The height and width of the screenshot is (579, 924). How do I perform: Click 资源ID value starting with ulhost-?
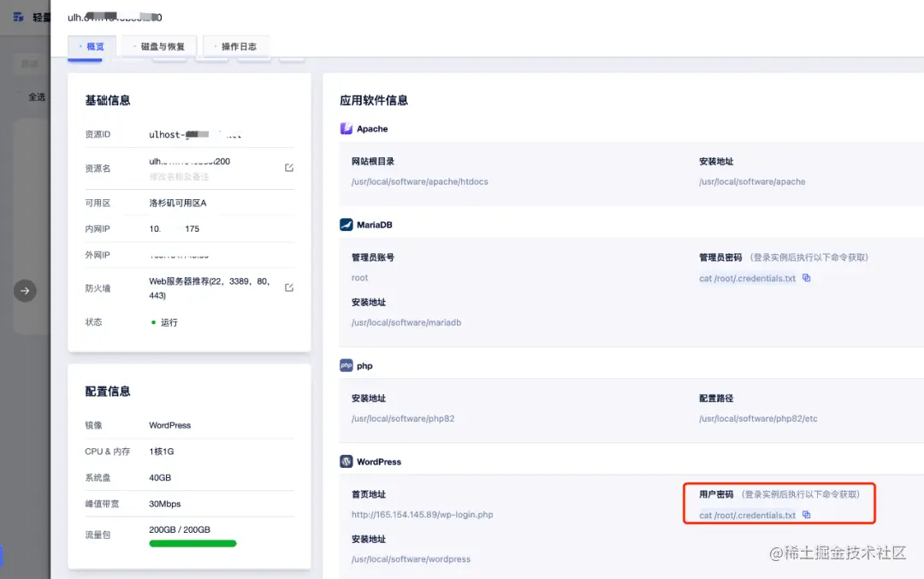point(195,134)
